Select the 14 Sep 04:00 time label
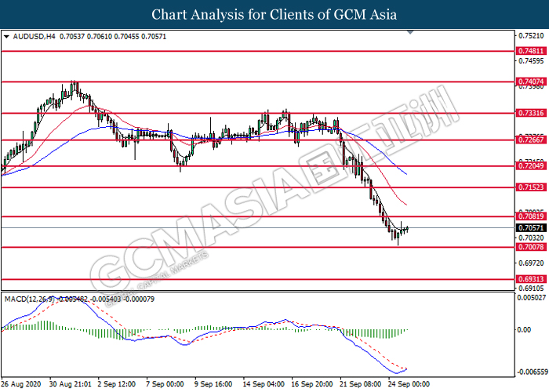The height and width of the screenshot is (392, 549). [263, 385]
